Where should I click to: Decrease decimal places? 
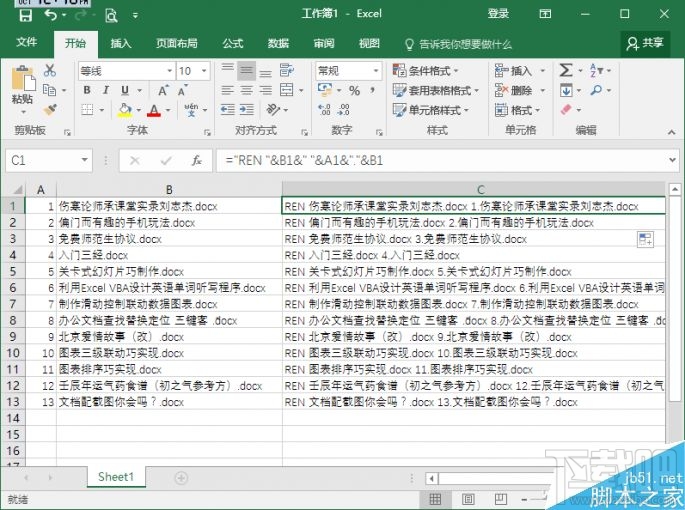point(343,110)
